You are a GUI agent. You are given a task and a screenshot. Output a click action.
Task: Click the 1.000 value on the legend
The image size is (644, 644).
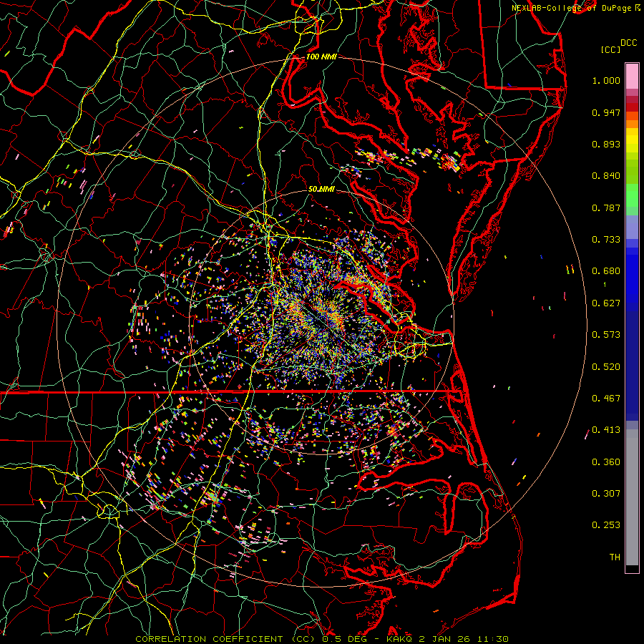point(606,80)
